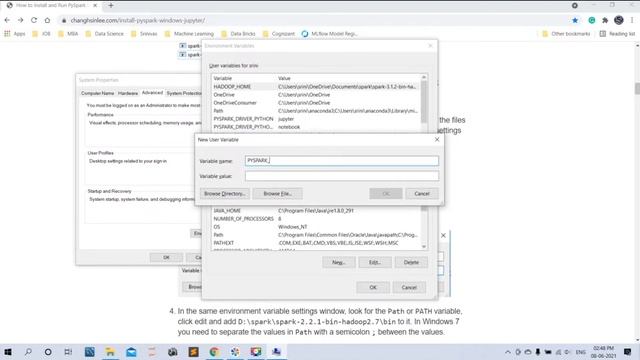This screenshot has width=640, height=360.
Task: Click OK in System Properties window
Action: [166, 258]
